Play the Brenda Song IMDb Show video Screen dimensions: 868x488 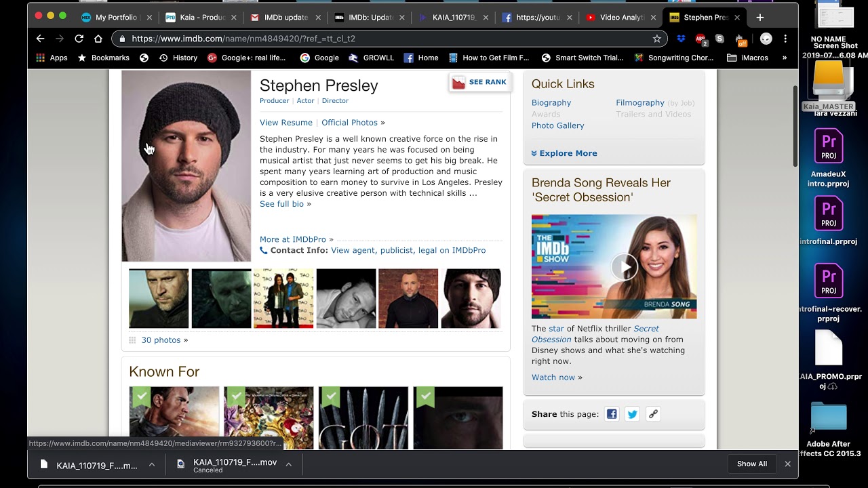[624, 266]
